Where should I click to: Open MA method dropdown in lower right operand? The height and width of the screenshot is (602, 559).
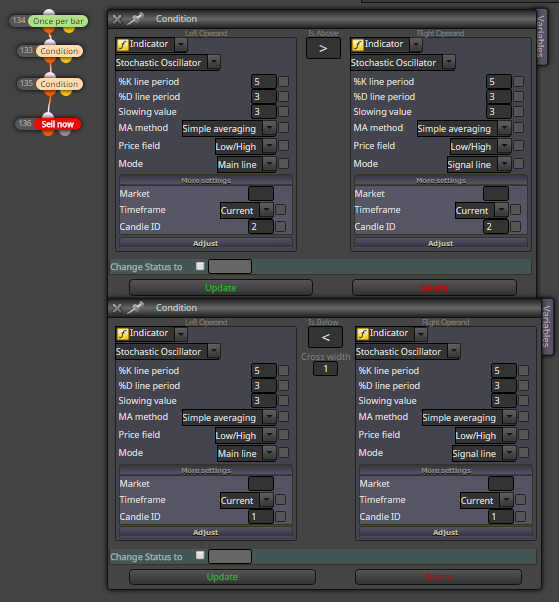click(x=509, y=417)
